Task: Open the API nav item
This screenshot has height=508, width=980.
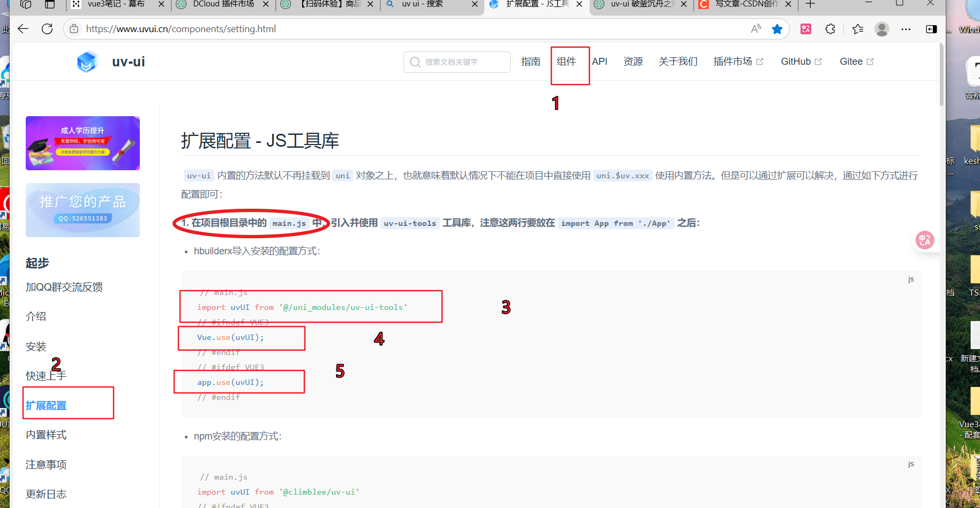Action: click(600, 62)
